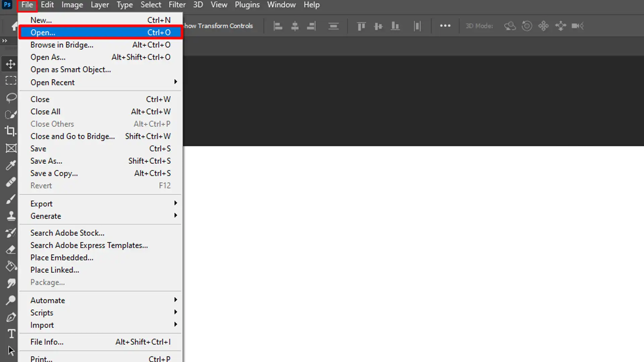Select the Frame tool

pos(11,148)
